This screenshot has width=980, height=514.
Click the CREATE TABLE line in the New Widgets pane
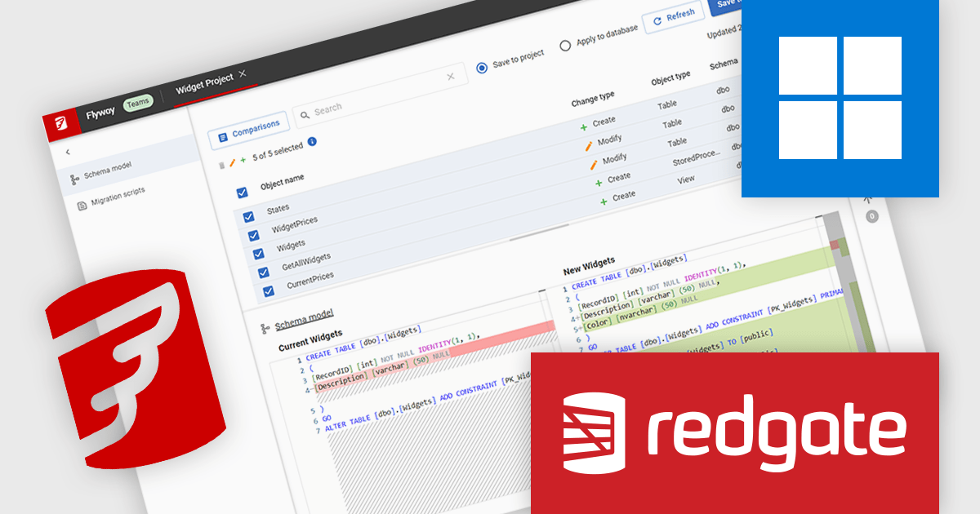click(x=629, y=272)
